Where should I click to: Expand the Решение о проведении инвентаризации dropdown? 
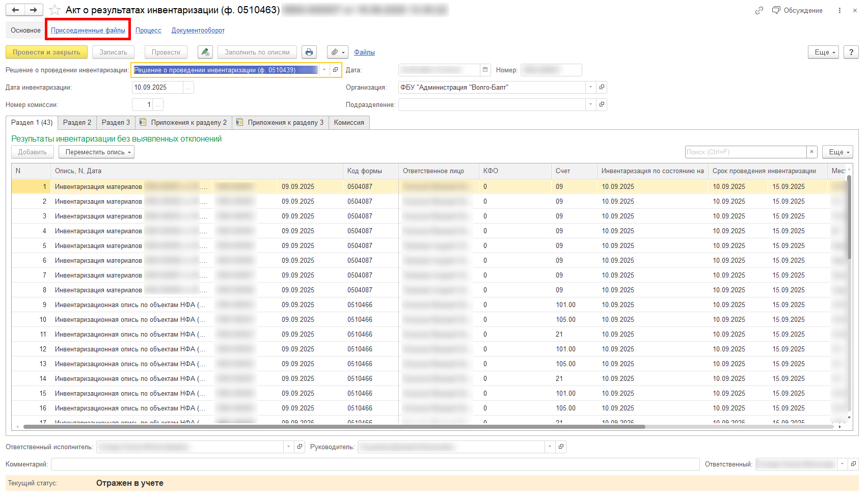click(324, 70)
